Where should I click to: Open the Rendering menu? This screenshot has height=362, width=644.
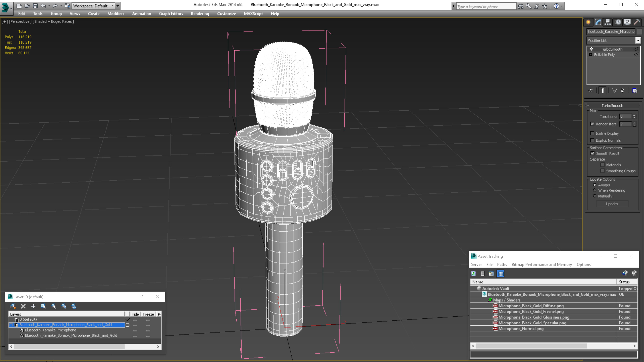[x=200, y=14]
